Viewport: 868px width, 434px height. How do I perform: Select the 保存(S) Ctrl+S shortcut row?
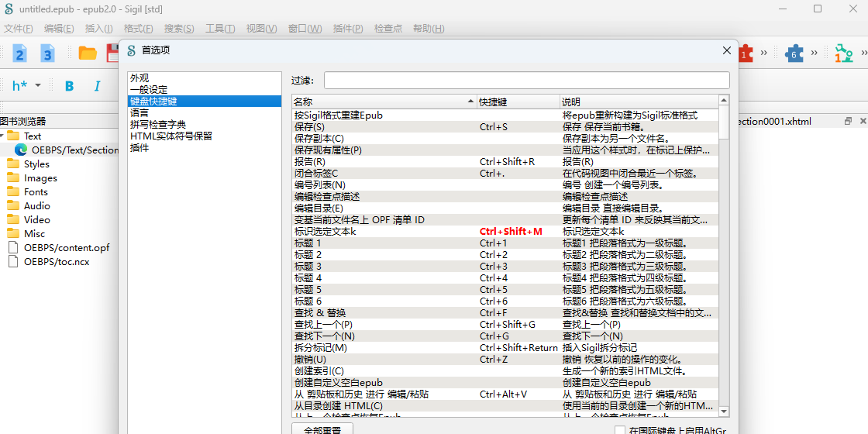coord(505,127)
